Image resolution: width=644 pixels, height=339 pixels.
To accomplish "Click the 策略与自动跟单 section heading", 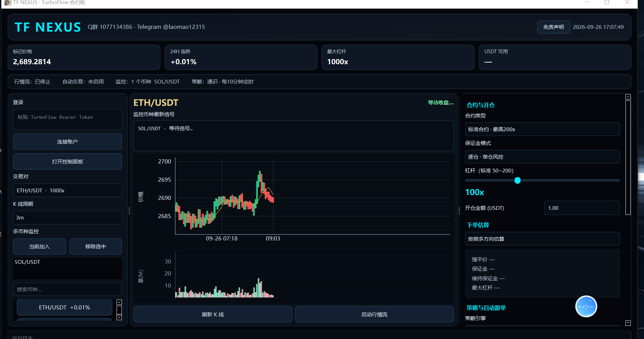I will tap(486, 308).
